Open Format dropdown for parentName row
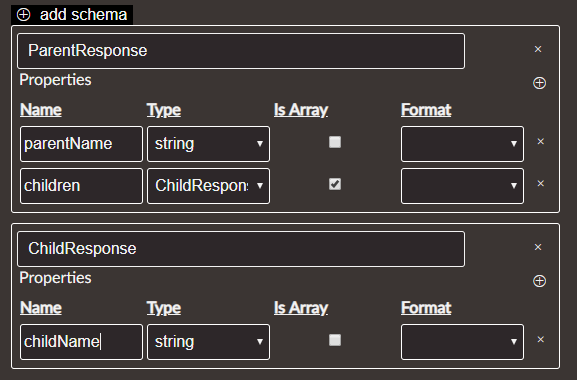 pyautogui.click(x=462, y=144)
